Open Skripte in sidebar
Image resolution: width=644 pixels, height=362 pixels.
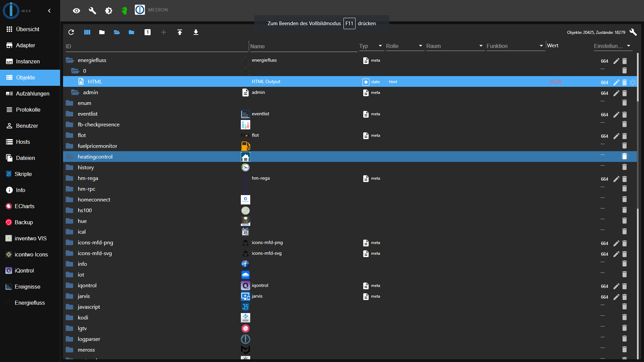coord(30,174)
